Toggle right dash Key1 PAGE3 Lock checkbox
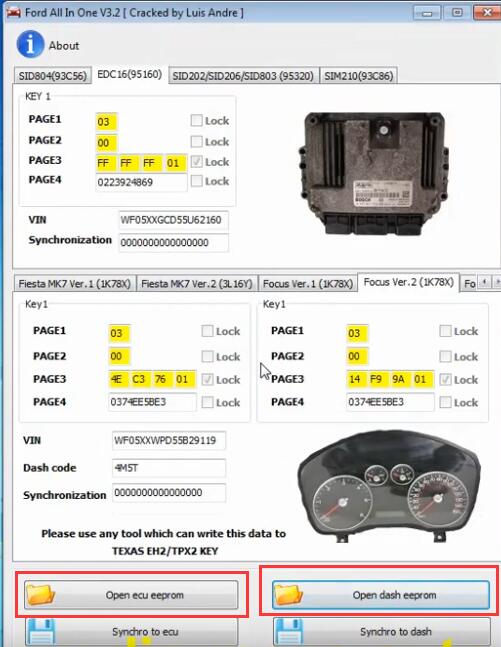The image size is (501, 647). [445, 380]
